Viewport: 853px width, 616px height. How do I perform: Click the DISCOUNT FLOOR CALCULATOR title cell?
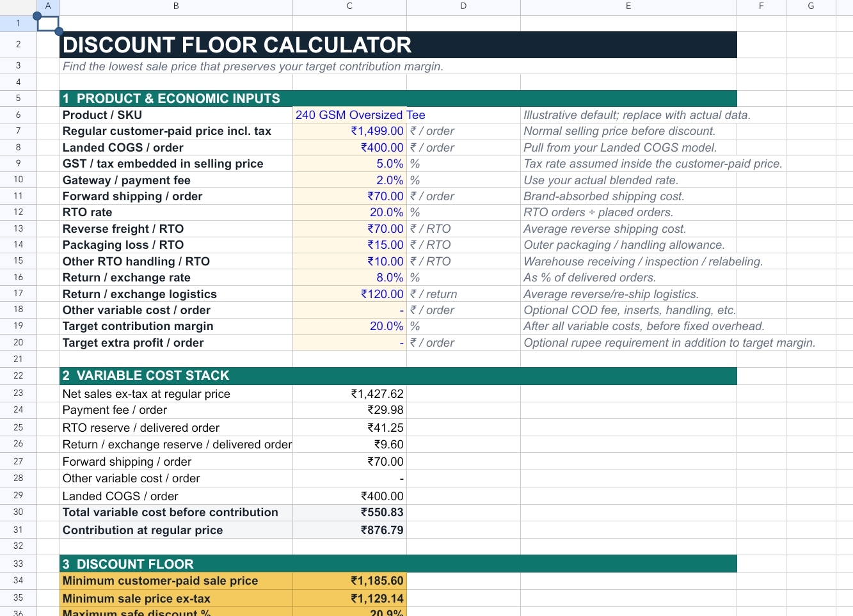point(398,45)
